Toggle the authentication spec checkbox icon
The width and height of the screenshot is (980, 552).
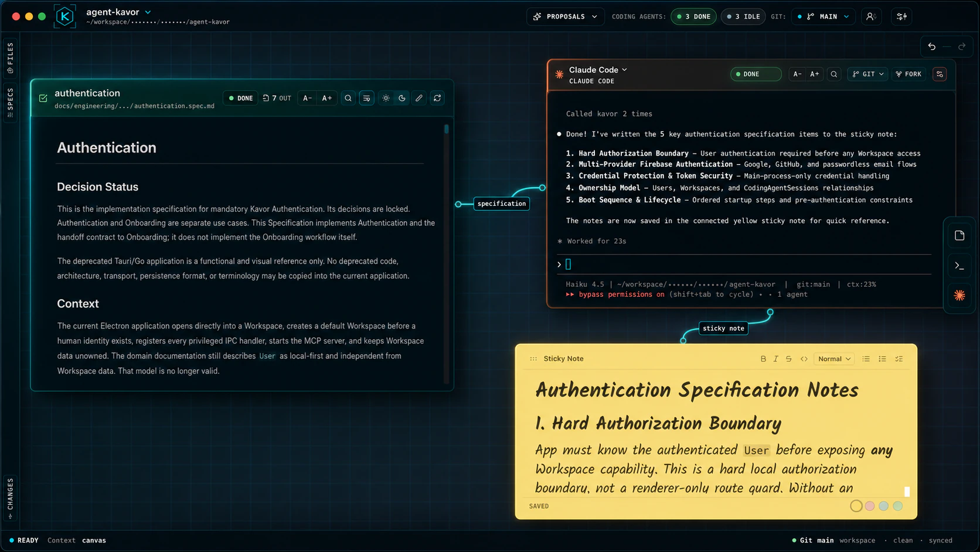[43, 99]
